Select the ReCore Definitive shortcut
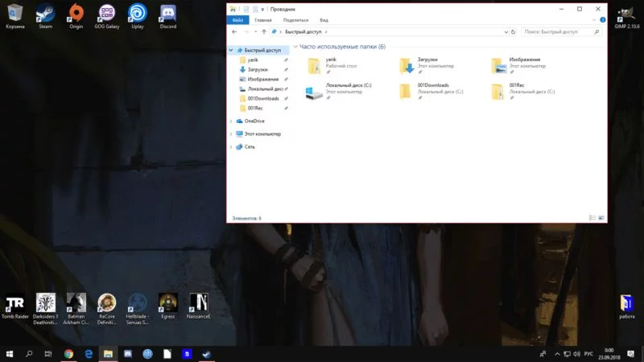The image size is (644, 362). (107, 309)
